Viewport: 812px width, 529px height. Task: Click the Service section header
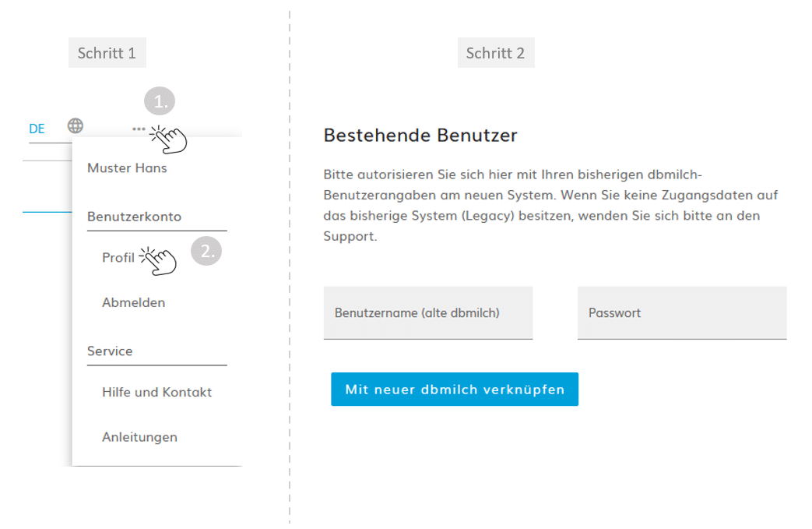tap(110, 351)
